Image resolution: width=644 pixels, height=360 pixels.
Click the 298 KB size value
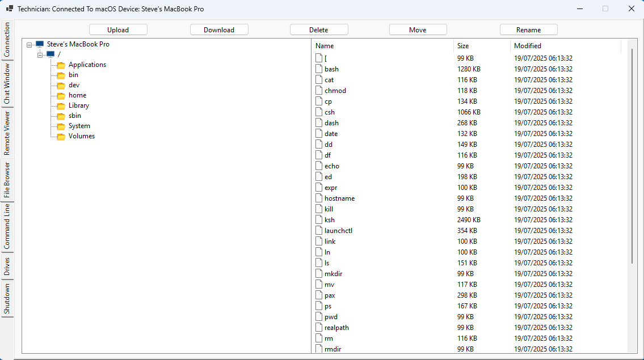(x=467, y=295)
